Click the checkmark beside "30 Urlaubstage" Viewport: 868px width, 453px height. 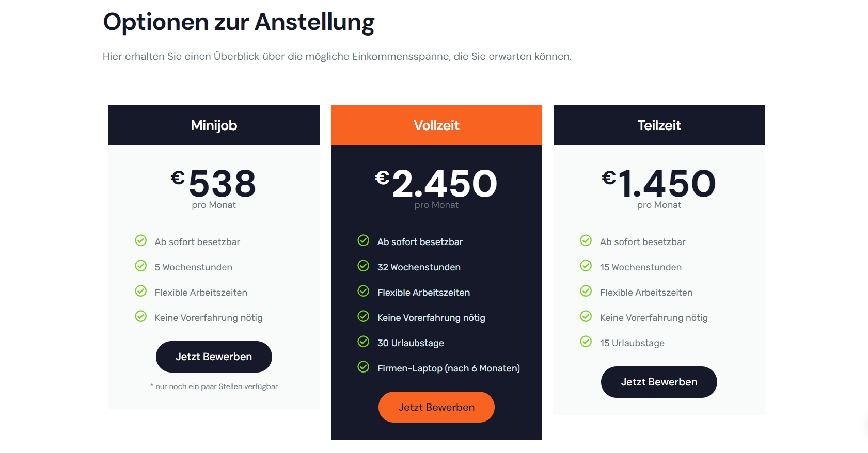point(364,342)
